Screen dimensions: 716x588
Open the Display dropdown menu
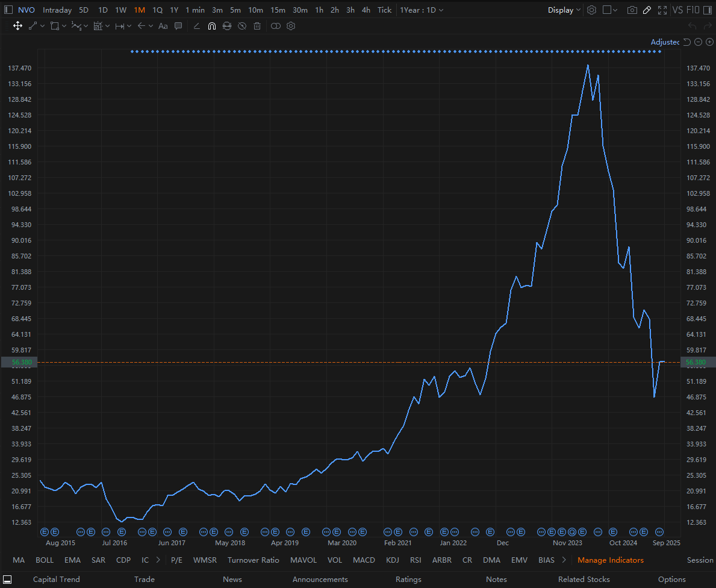coord(564,10)
